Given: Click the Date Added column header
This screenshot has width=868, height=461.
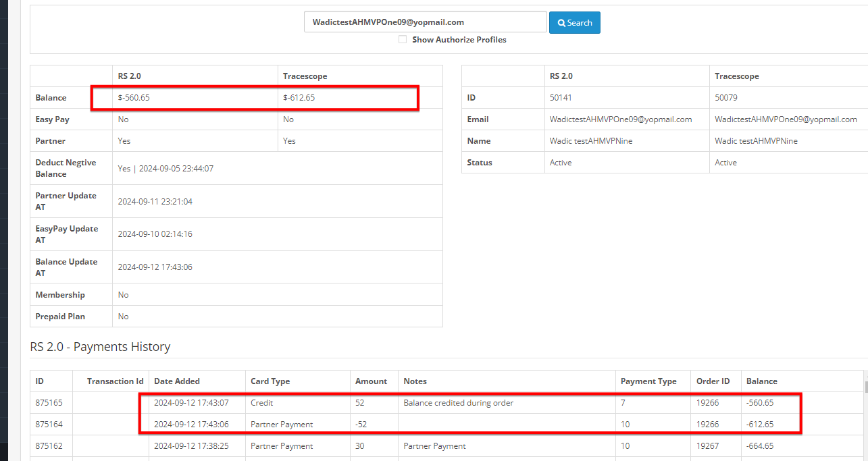Looking at the screenshot, I should [177, 381].
